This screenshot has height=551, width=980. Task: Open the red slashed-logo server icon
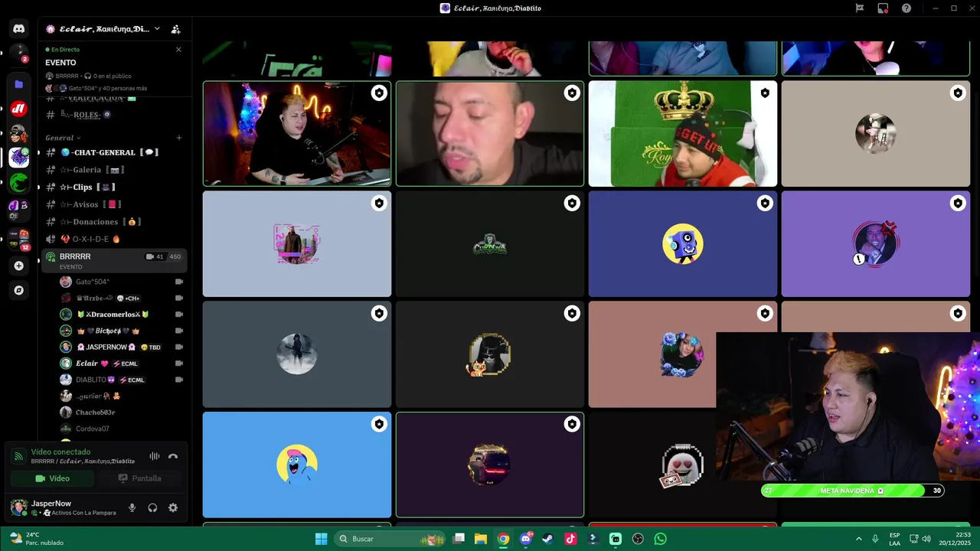point(19,109)
